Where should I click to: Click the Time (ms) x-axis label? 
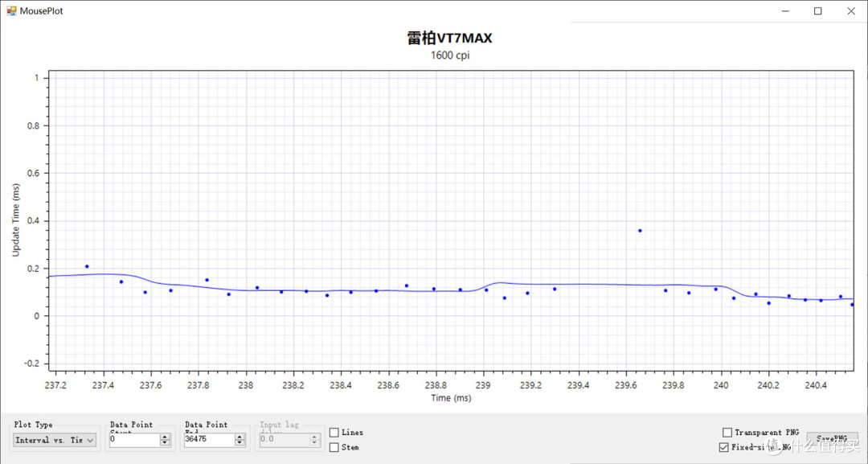[x=451, y=398]
